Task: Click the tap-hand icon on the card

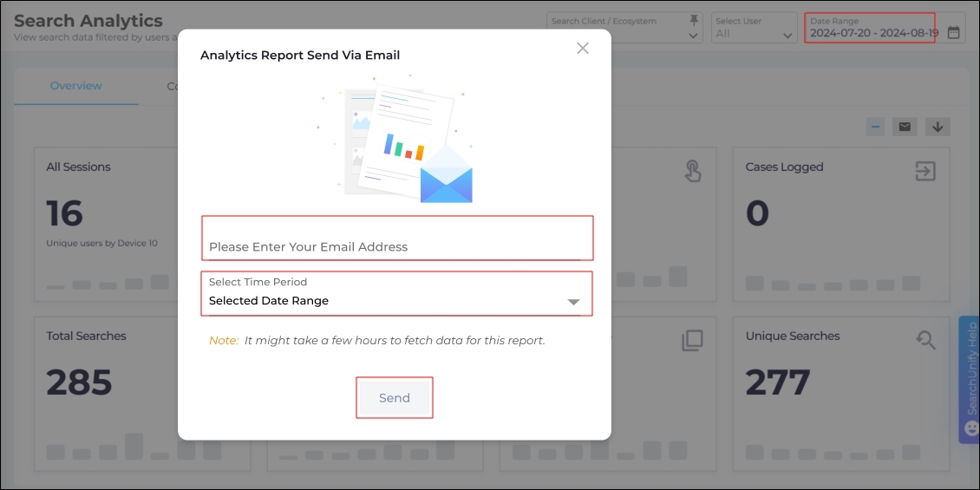Action: [692, 172]
